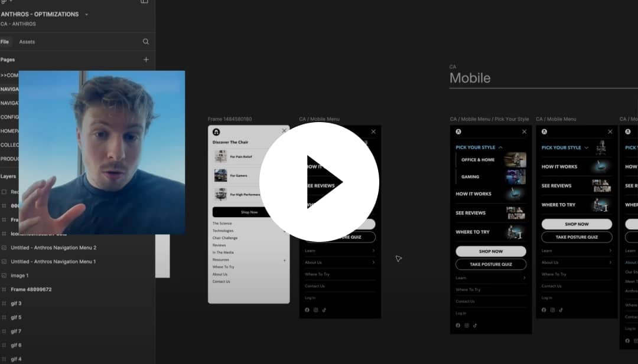Expand Resources with its plus icon
Image resolution: width=638 pixels, height=364 pixels.
pos(284,260)
